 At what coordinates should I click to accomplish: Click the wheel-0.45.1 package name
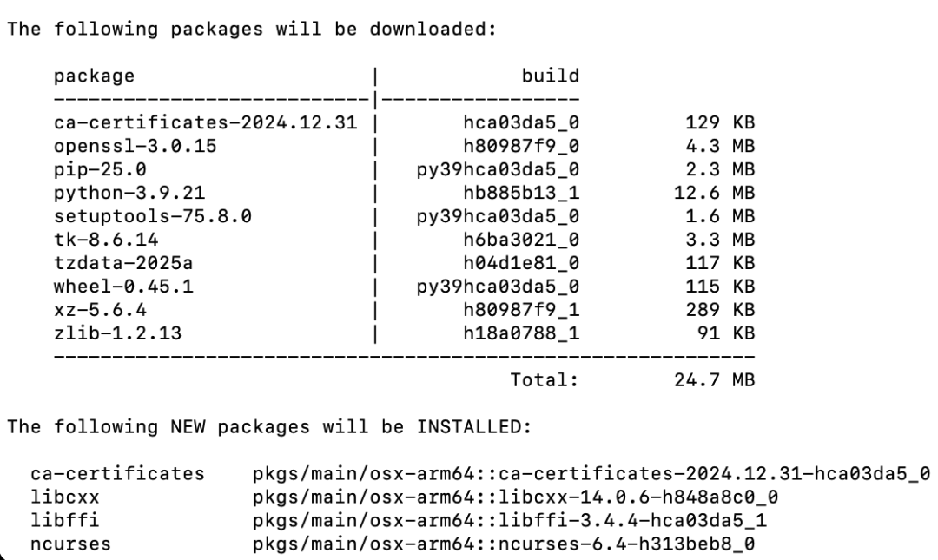click(123, 286)
